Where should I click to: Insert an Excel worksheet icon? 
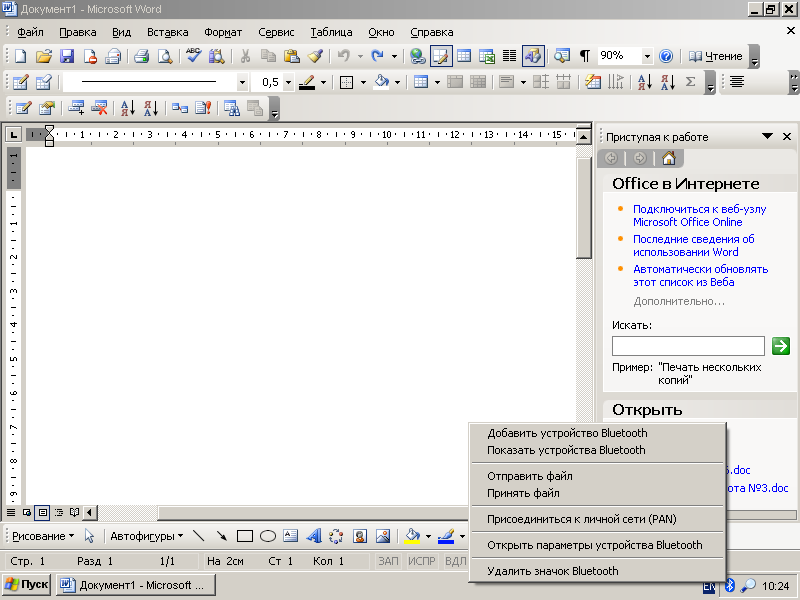coord(487,56)
